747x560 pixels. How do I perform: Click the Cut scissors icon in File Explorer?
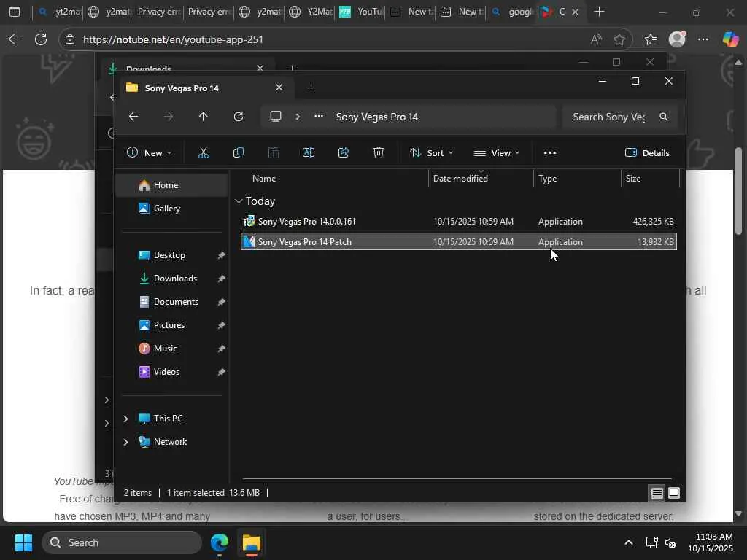tap(204, 153)
